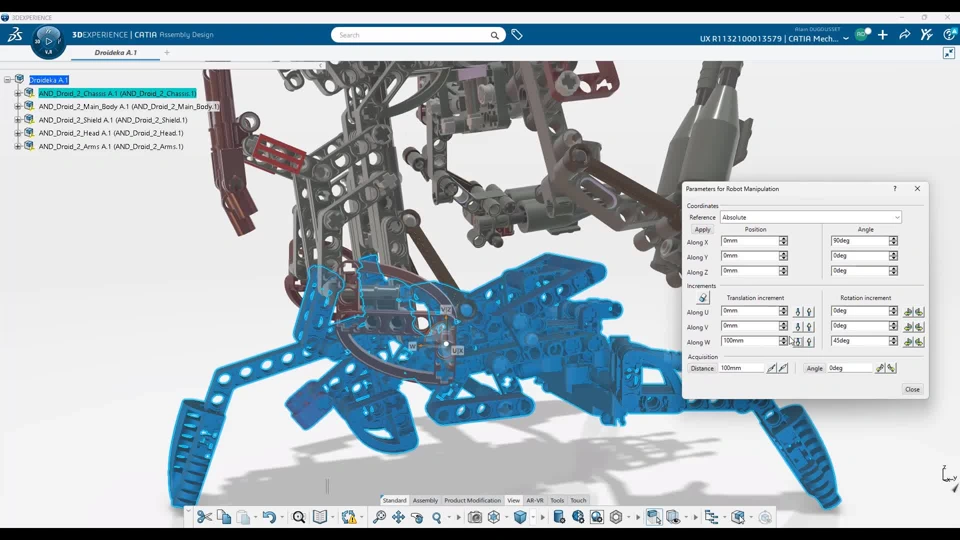Click the Along W 100mm translation stepper
This screenshot has height=540, width=960.
coord(783,341)
